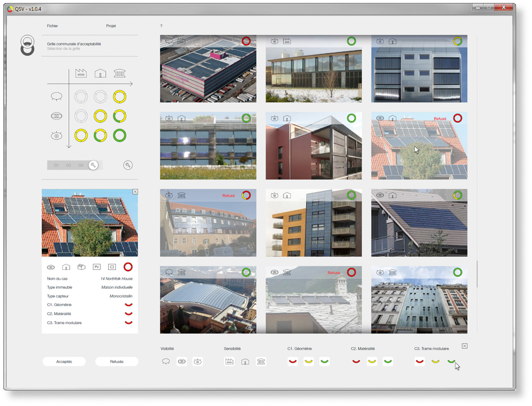Click the Acceptés button
The image size is (532, 406).
(x=64, y=362)
